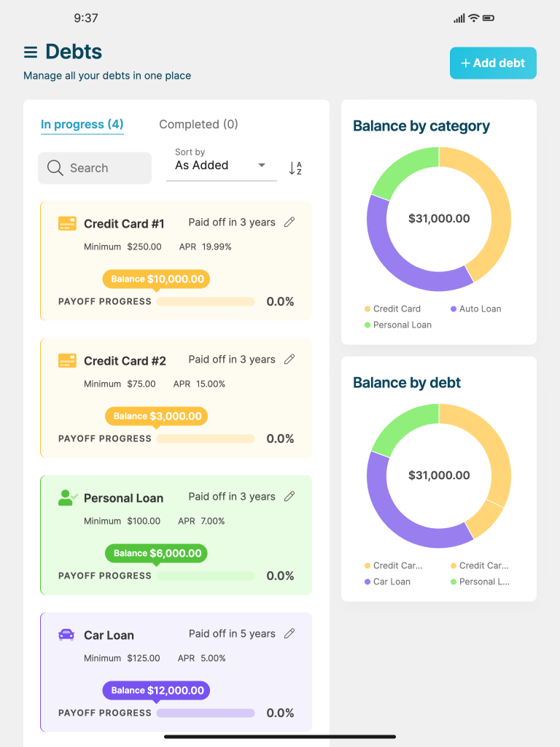Image resolution: width=560 pixels, height=747 pixels.
Task: Select Personal Loan legend in Balance by category
Action: (x=397, y=325)
